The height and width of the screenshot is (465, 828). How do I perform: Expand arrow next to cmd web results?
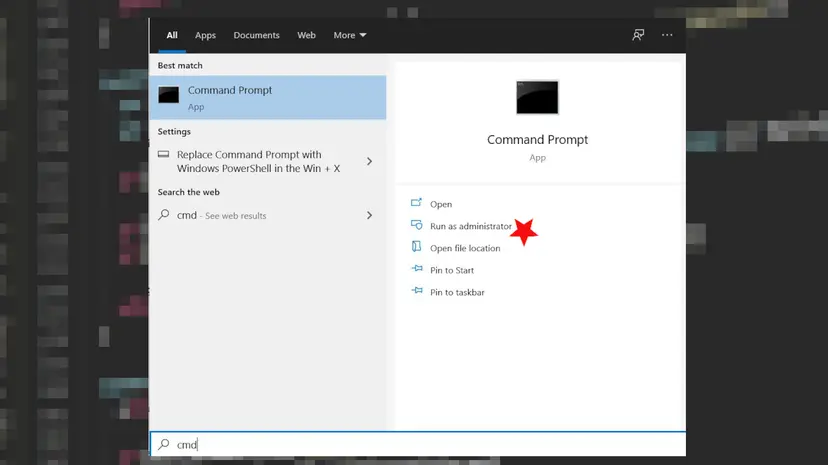pyautogui.click(x=369, y=215)
